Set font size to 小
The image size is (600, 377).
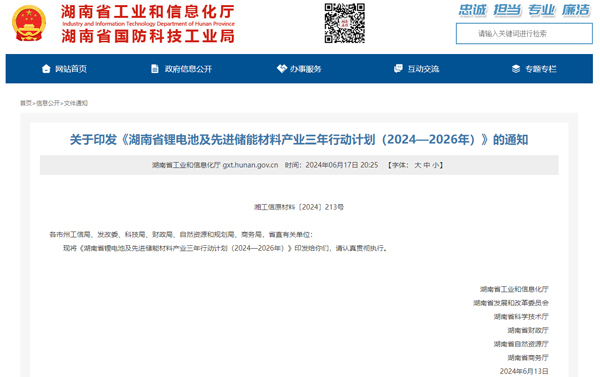tap(436, 165)
